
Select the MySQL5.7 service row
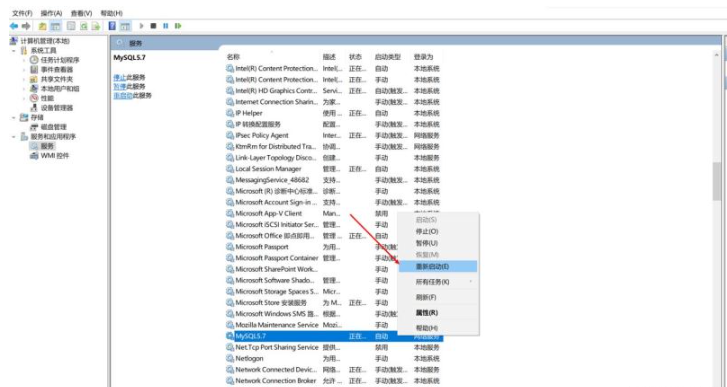(x=334, y=336)
